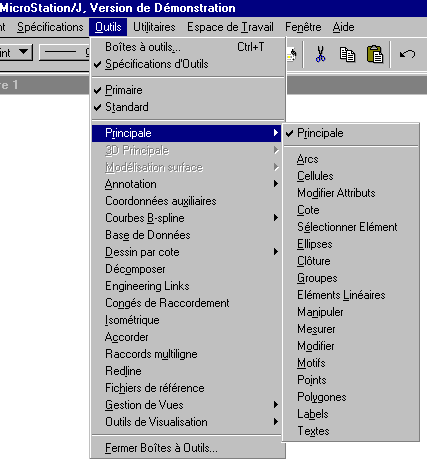Toggle the checked Principale submenu entry
Viewport: 427px width, 470px height.
click(x=350, y=133)
